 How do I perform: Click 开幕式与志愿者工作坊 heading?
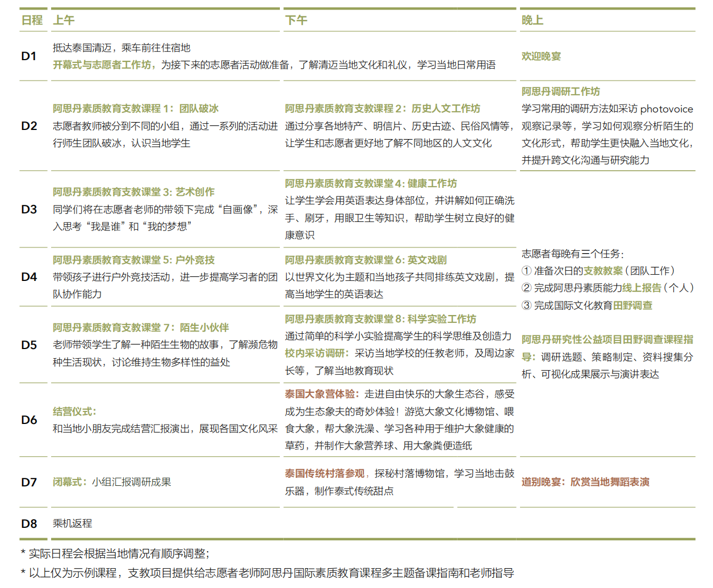[104, 65]
